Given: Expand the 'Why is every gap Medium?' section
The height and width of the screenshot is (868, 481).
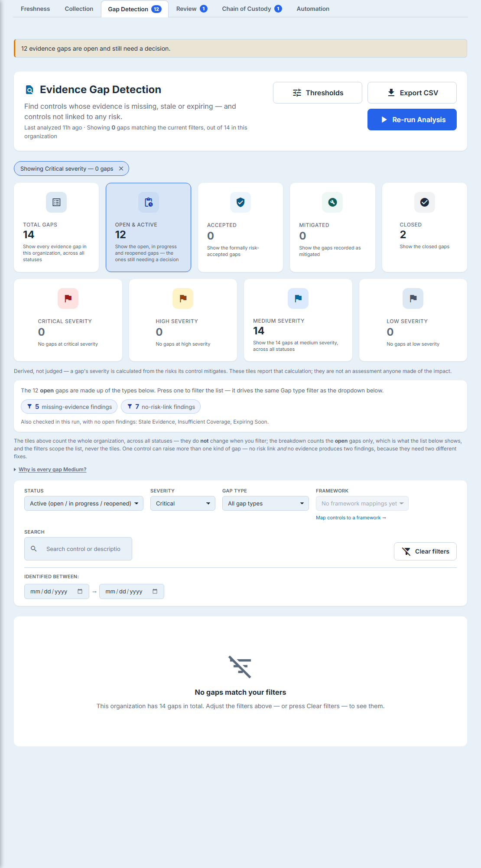Looking at the screenshot, I should (52, 470).
